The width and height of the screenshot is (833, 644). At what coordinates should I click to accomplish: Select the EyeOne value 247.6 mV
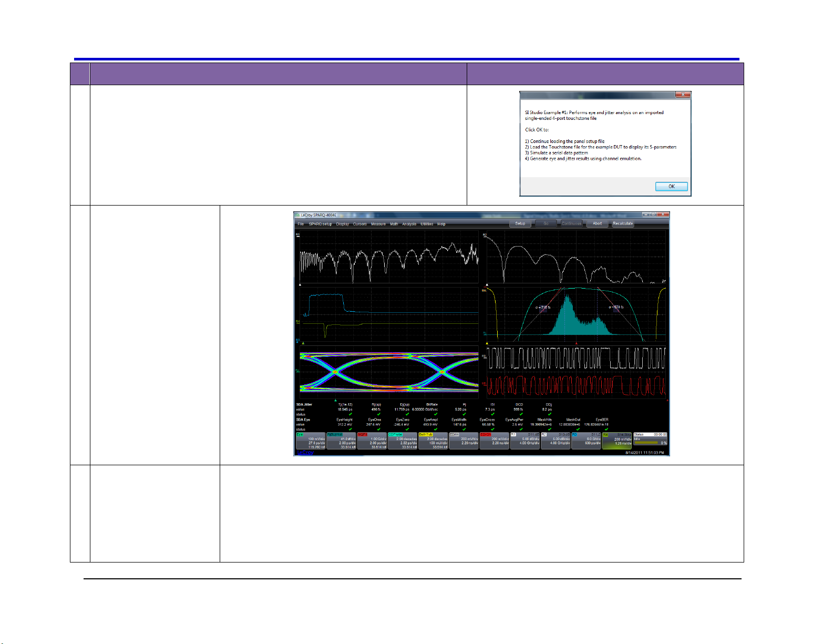[374, 425]
